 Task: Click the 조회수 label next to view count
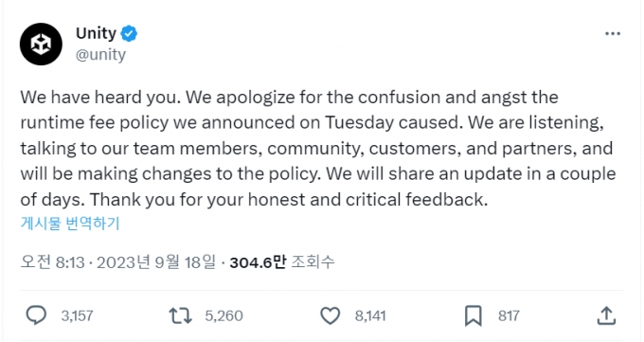click(313, 261)
